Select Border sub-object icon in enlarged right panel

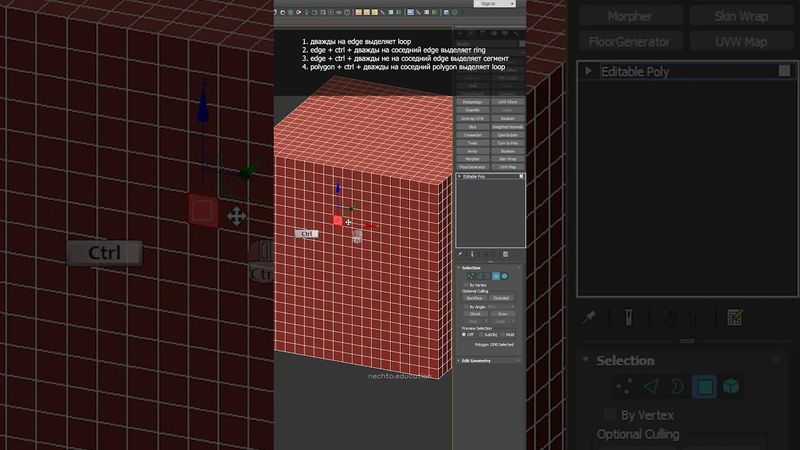[x=677, y=385]
